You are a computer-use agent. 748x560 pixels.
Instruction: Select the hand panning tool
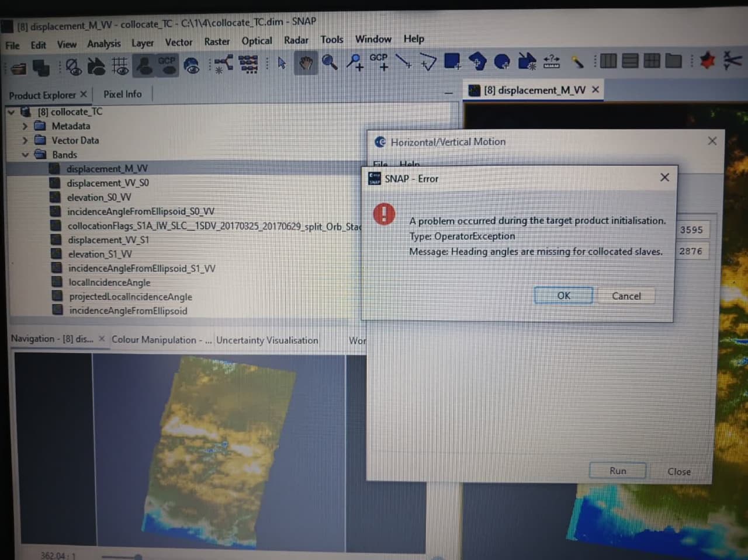click(x=306, y=62)
